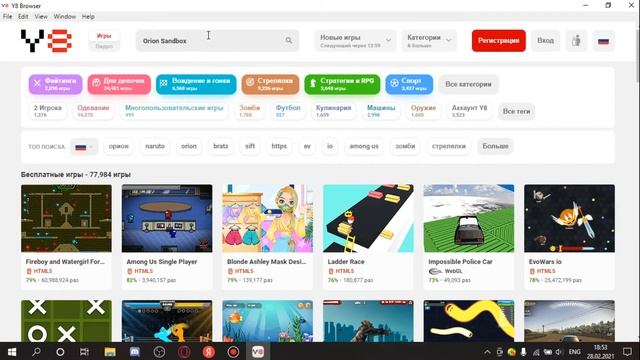Click the search magnifier icon

[289, 40]
